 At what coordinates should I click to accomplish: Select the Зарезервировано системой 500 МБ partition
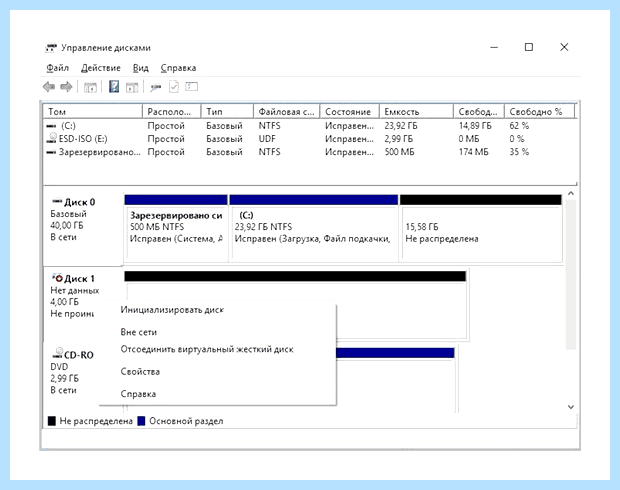[176, 228]
